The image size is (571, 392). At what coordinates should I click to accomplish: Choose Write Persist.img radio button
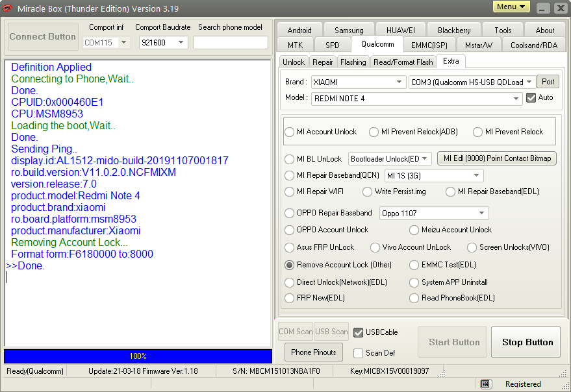(367, 191)
